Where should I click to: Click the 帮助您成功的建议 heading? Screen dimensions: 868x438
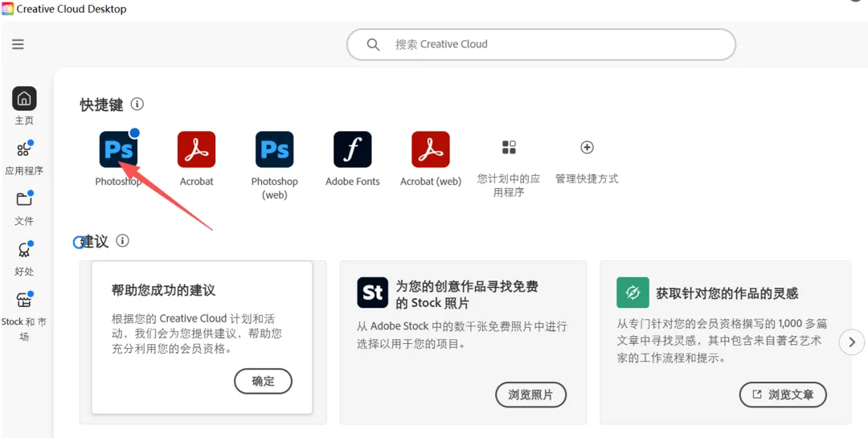click(x=163, y=290)
